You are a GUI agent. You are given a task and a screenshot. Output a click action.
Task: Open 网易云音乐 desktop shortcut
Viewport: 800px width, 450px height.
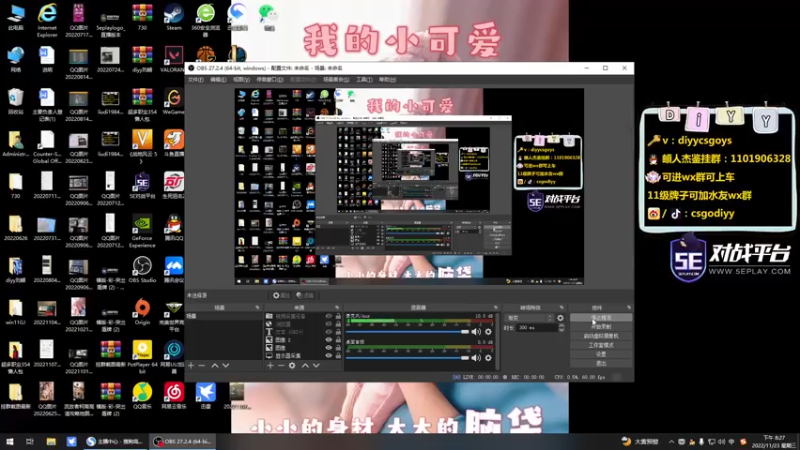point(173,396)
